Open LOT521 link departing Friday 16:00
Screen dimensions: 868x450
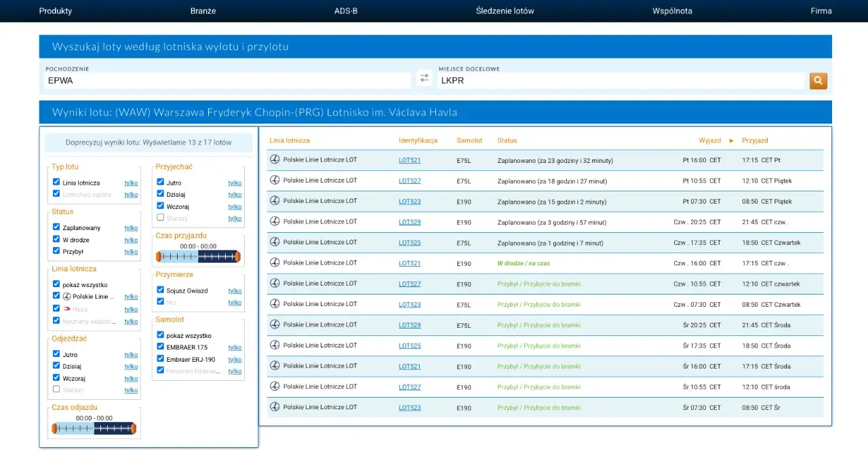[410, 161]
